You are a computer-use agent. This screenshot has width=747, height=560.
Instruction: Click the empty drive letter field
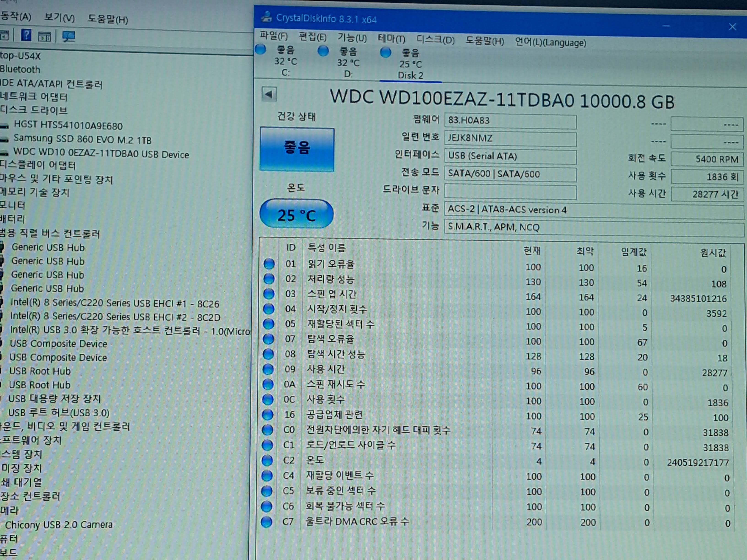click(510, 192)
